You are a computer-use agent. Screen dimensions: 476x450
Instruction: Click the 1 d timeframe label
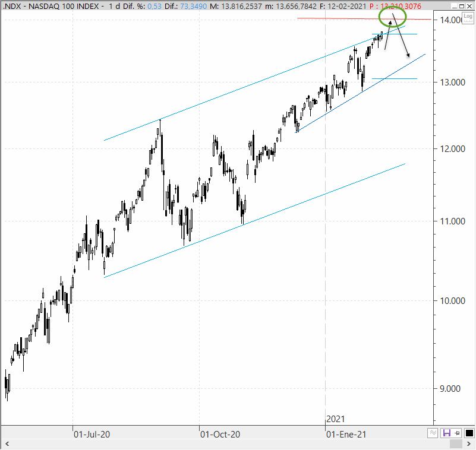(x=115, y=6)
